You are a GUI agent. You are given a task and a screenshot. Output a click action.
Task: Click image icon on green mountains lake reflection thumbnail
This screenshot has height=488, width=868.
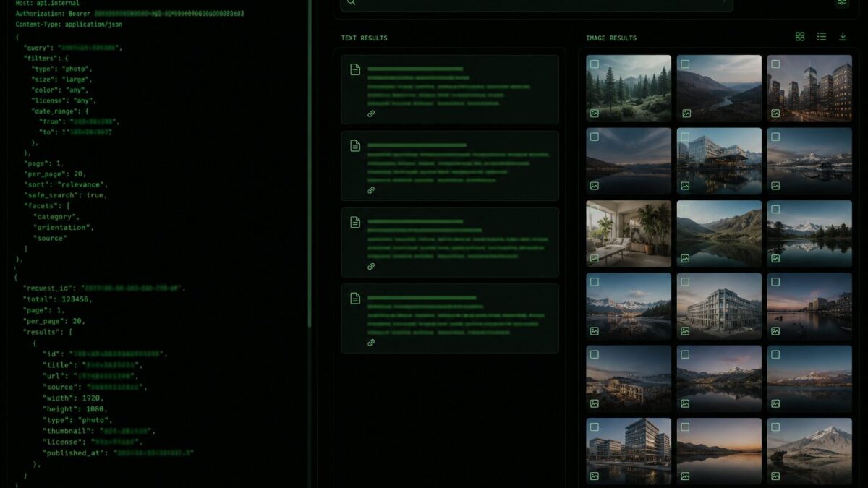click(x=685, y=258)
